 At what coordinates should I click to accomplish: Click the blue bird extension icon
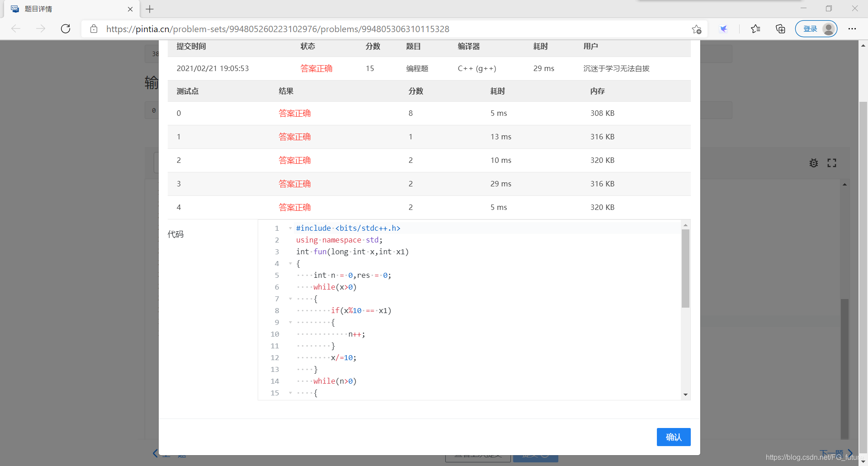[x=724, y=29]
